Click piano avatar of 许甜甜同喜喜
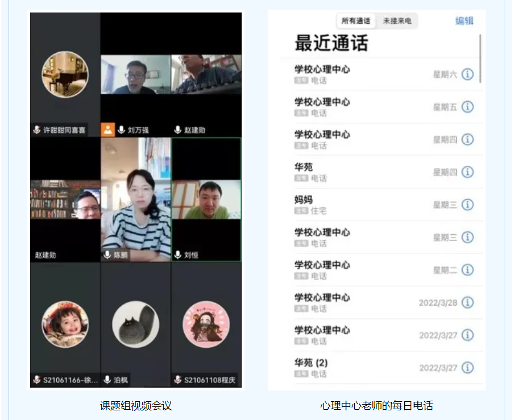The width and height of the screenshot is (514, 420). pos(65,74)
